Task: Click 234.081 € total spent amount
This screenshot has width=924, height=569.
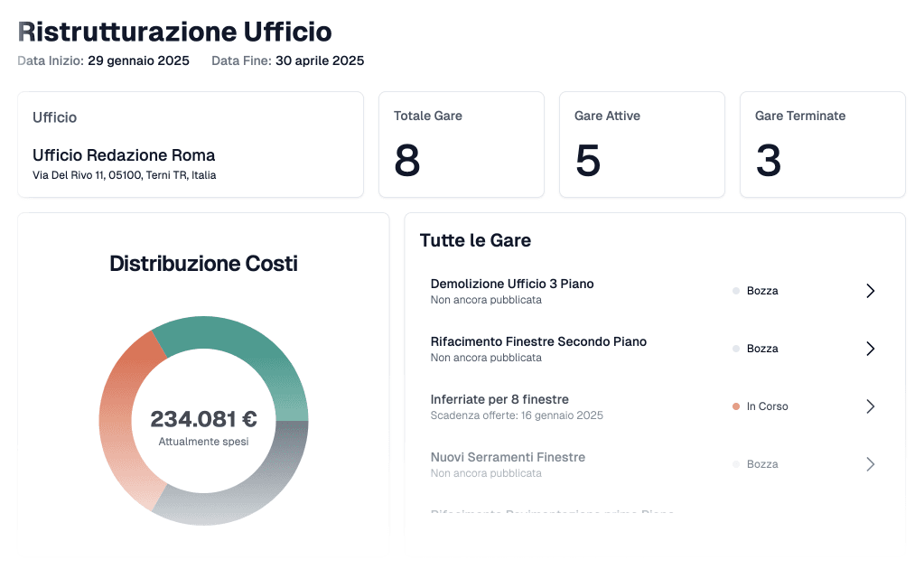Action: point(203,419)
